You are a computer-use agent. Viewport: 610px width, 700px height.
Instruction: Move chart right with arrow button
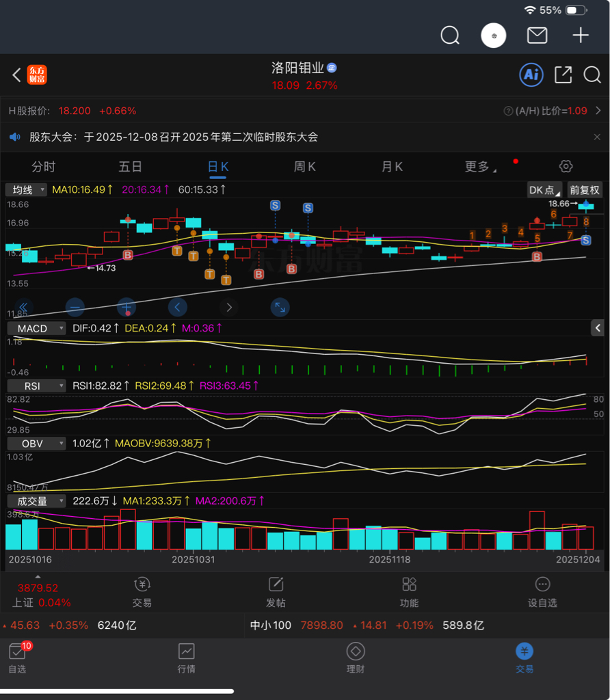[229, 307]
